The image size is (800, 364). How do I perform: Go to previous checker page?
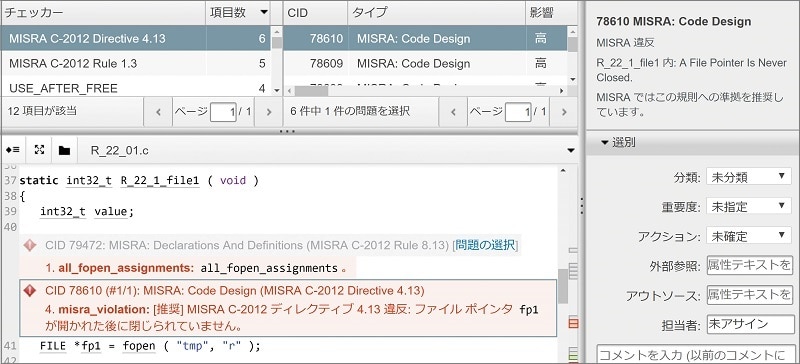pyautogui.click(x=158, y=111)
